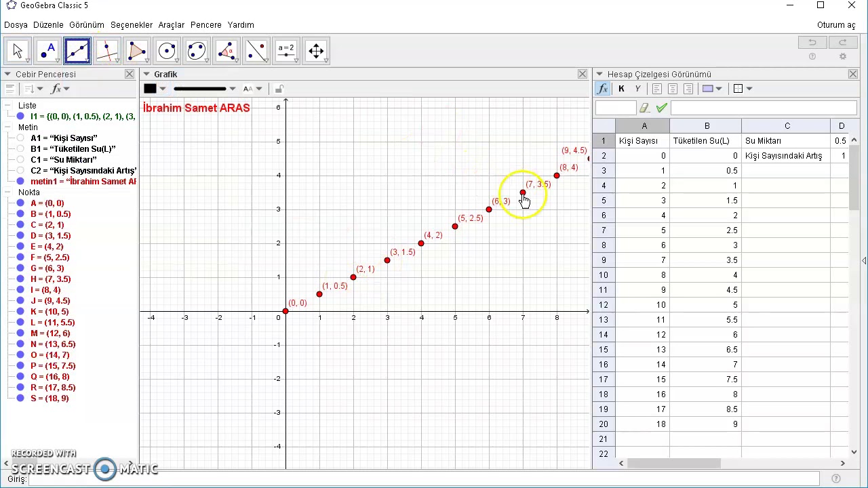The height and width of the screenshot is (488, 868).
Task: Apply bold K formatting in spreadsheet
Action: coord(621,89)
